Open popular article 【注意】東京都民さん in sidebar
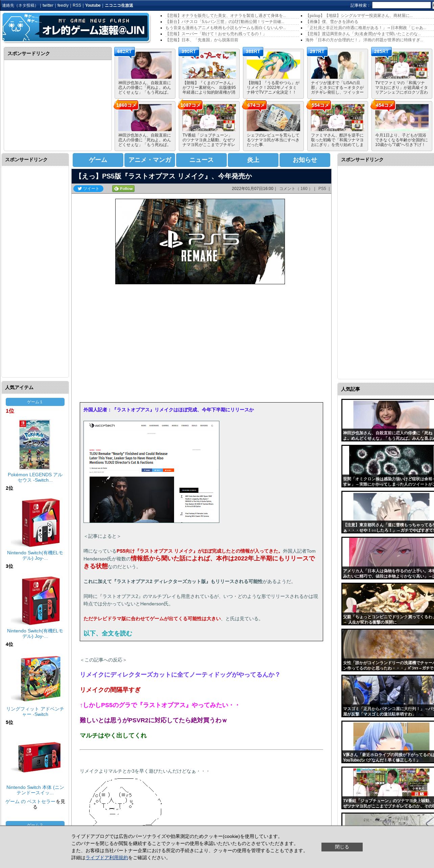The height and width of the screenshot is (868, 434). [388, 512]
